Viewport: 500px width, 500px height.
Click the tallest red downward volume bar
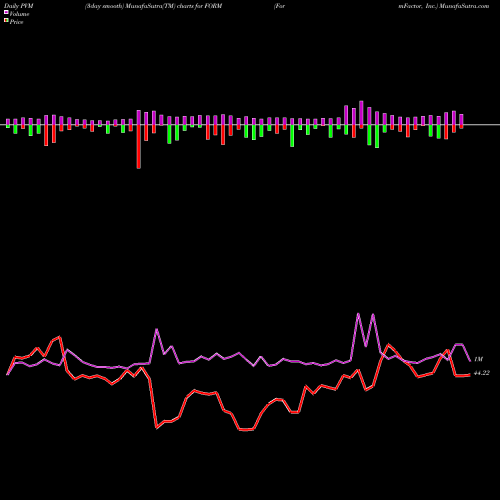pyautogui.click(x=139, y=146)
